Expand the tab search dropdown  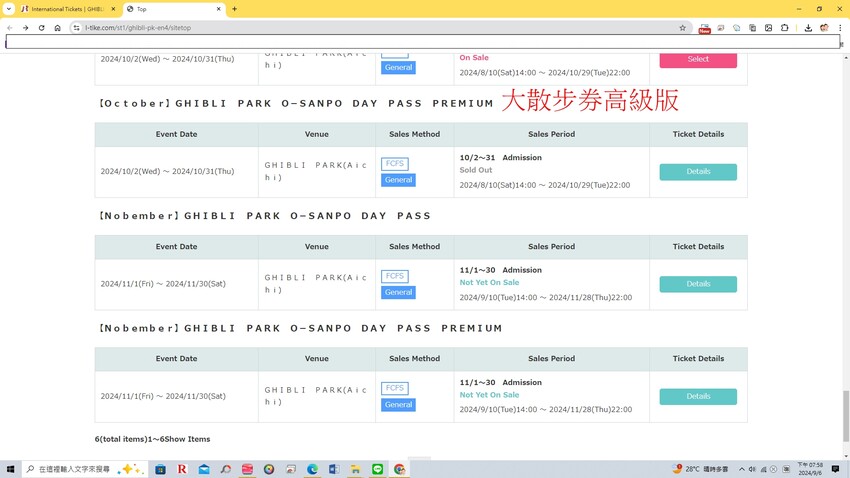(9, 9)
